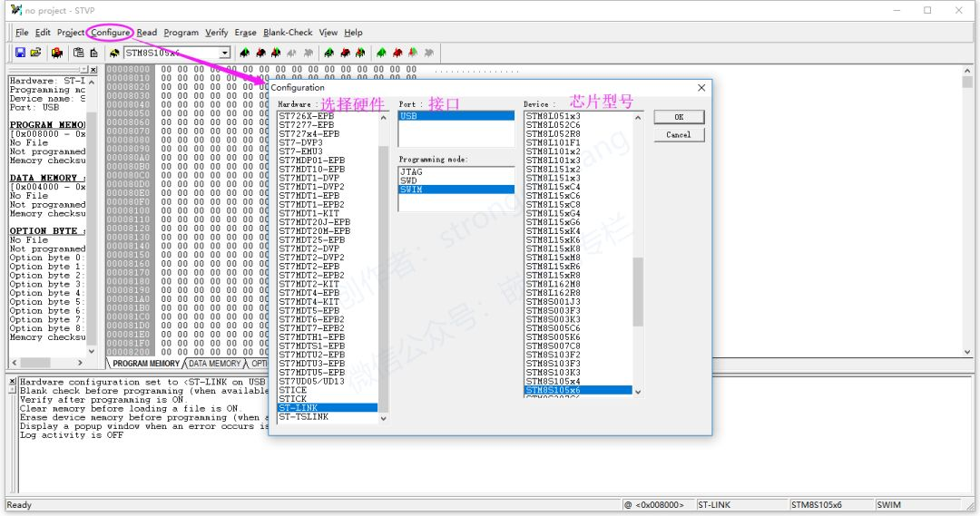This screenshot has height=516, width=980.
Task: Click the Paste clipboard toolbar icon
Action: coord(78,53)
